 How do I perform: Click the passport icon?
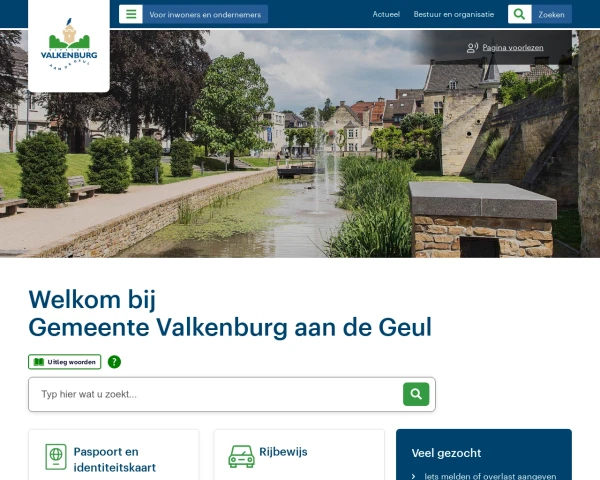point(56,457)
